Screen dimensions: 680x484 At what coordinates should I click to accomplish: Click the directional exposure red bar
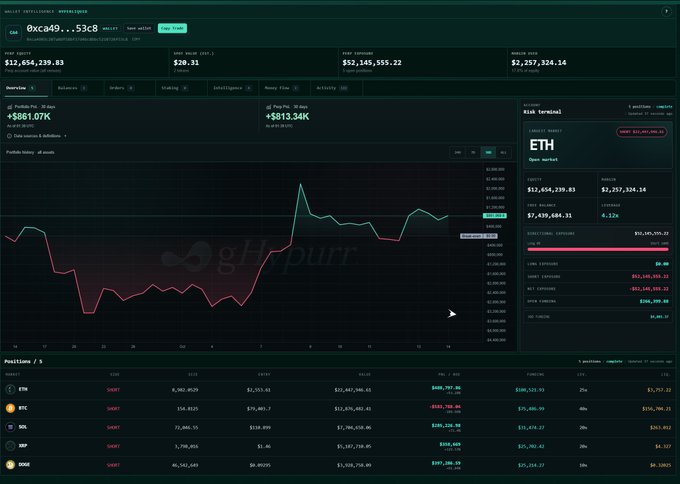click(598, 249)
